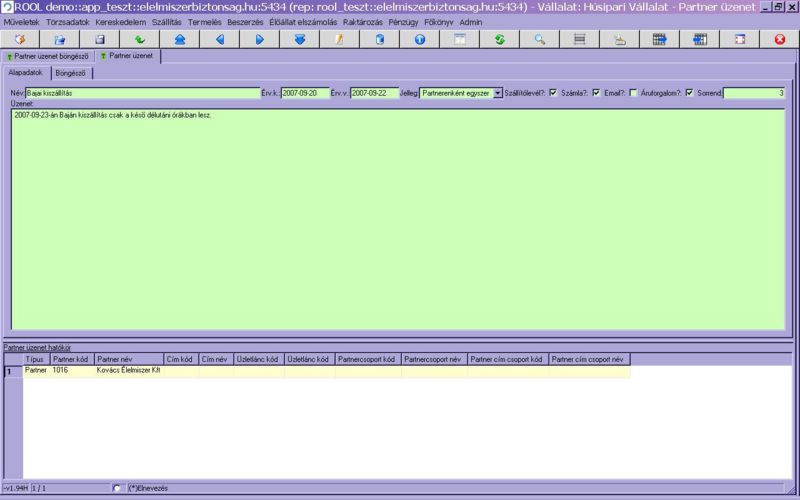Open the Raktározás menu
This screenshot has height=500, width=800.
[362, 21]
